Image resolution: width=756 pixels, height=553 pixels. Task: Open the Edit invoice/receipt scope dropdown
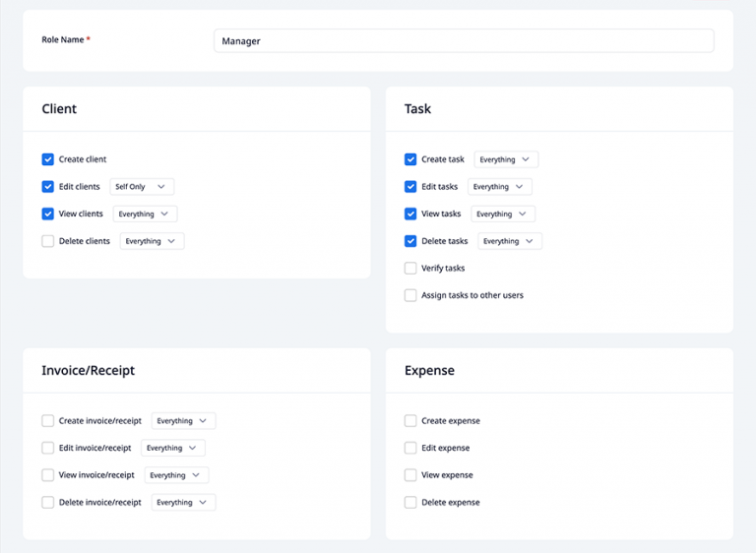pyautogui.click(x=172, y=448)
